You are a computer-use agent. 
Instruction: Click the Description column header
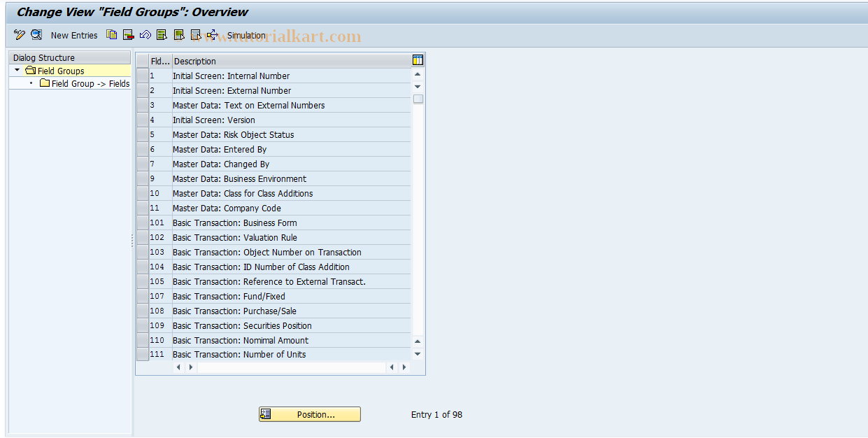coord(292,61)
